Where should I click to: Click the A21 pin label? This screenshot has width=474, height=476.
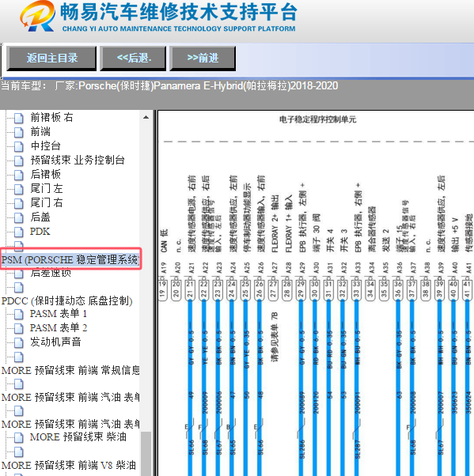(x=191, y=268)
